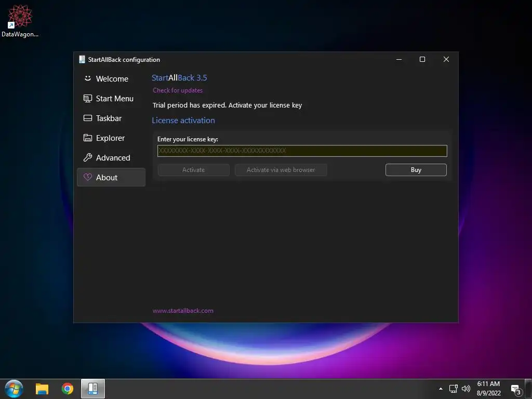Click the 'License activation' heading
The width and height of the screenshot is (532, 399).
[183, 121]
